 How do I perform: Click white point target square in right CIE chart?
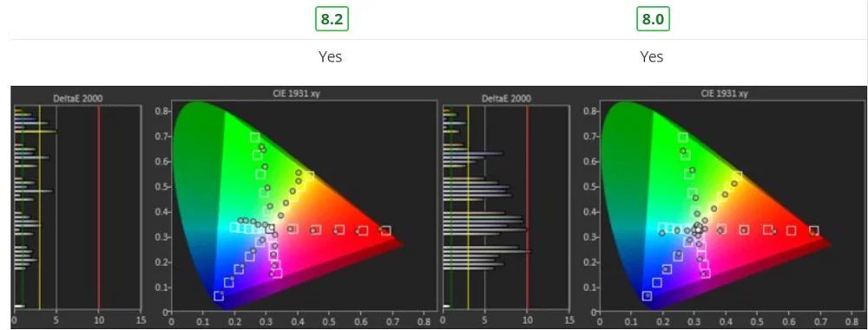tap(698, 228)
